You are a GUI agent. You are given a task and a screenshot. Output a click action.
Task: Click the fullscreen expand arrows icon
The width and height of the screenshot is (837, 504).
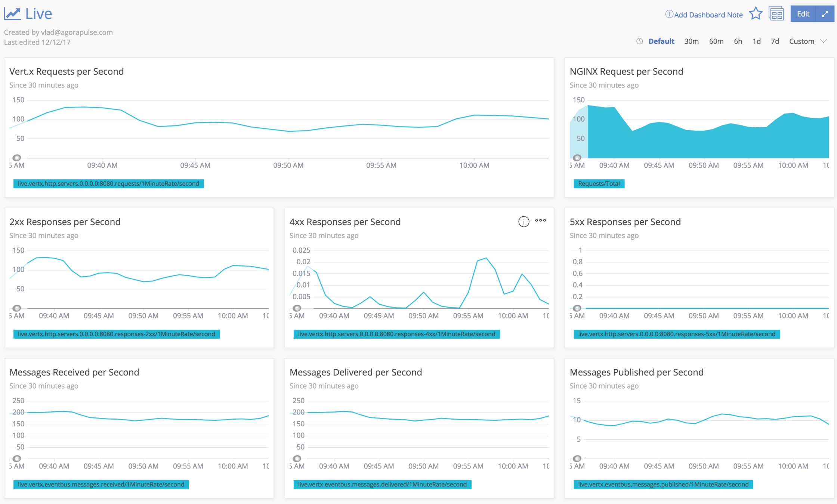click(825, 14)
